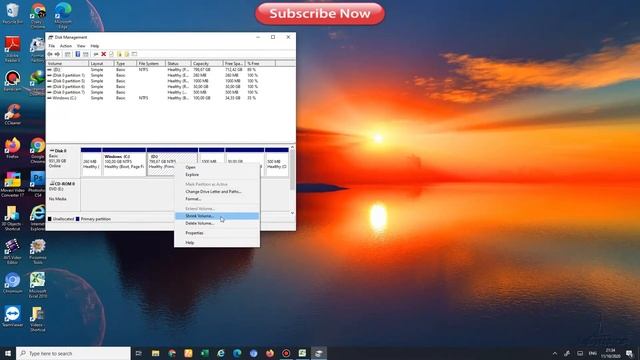
Task: Open the File menu in Disk Management
Action: [51, 46]
